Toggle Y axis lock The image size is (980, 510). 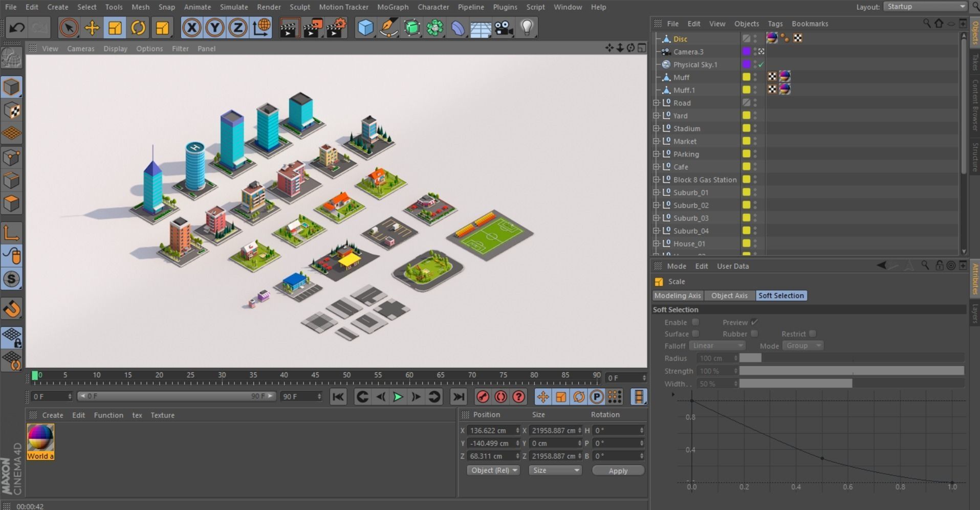[x=215, y=28]
